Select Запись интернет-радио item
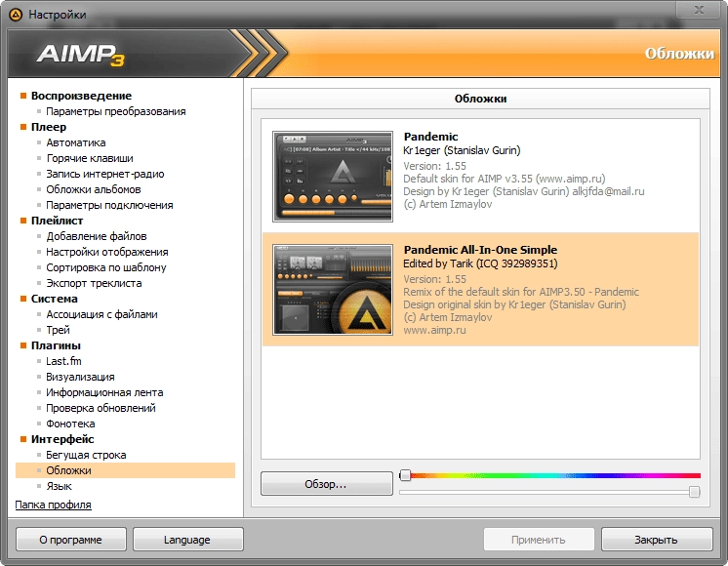 [x=105, y=174]
